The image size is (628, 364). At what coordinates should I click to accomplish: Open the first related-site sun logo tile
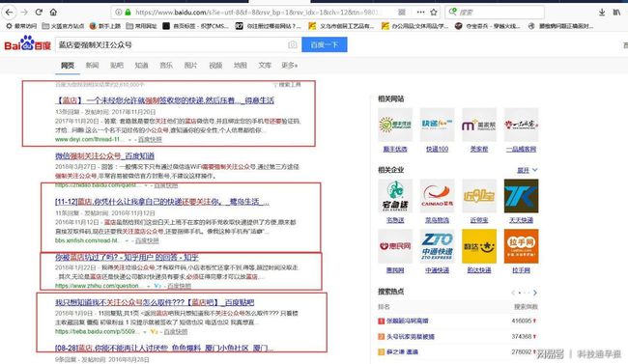395,125
